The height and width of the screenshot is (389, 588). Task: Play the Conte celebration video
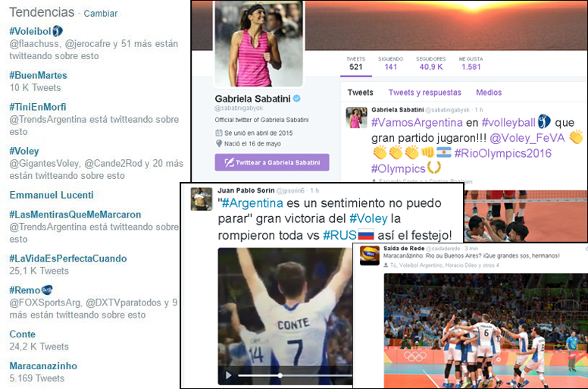point(228,375)
